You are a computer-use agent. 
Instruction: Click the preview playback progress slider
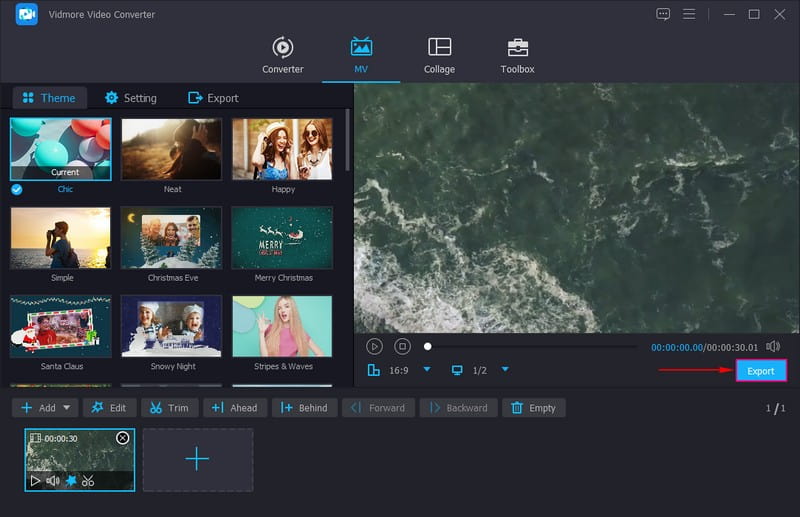tap(530, 347)
